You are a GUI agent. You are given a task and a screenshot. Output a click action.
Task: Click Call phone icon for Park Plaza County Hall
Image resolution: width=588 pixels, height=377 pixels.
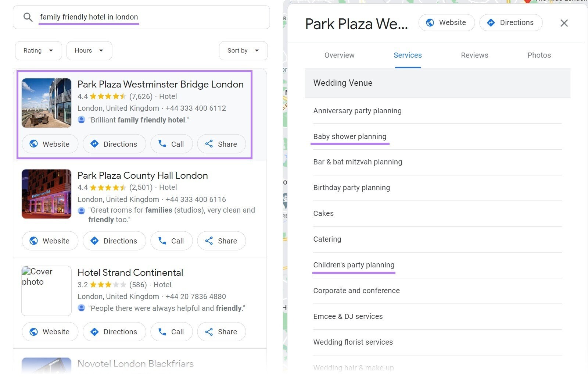pos(162,241)
